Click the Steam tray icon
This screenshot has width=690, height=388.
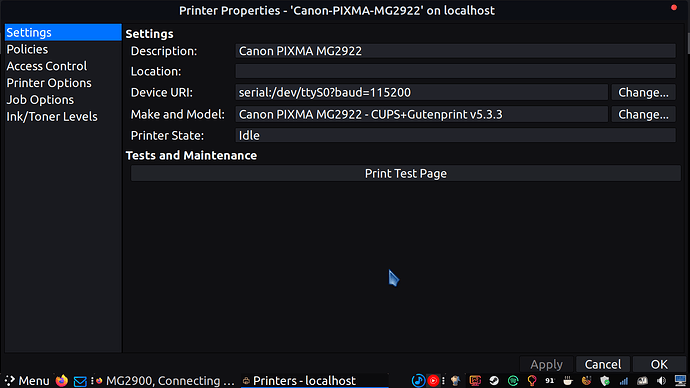pyautogui.click(x=494, y=381)
